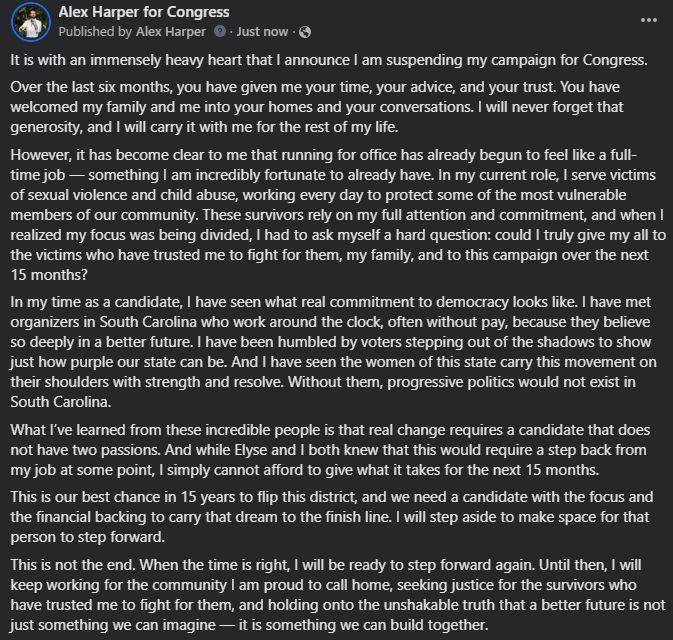Click the paragraph starting This is our best chance

[x=332, y=517]
